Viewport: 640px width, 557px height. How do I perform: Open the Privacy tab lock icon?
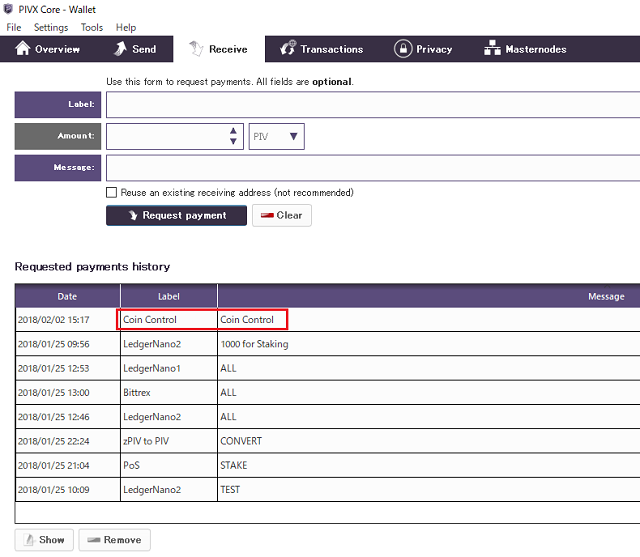(402, 49)
